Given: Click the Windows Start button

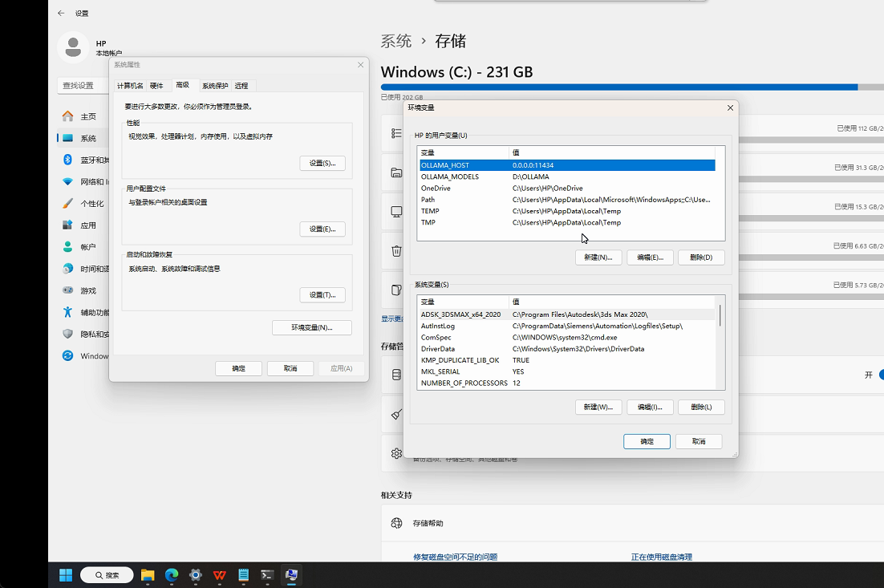Looking at the screenshot, I should pos(66,575).
